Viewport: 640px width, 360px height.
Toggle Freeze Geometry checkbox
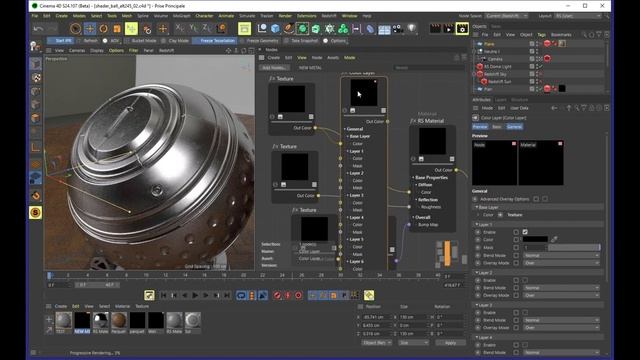tap(242, 41)
